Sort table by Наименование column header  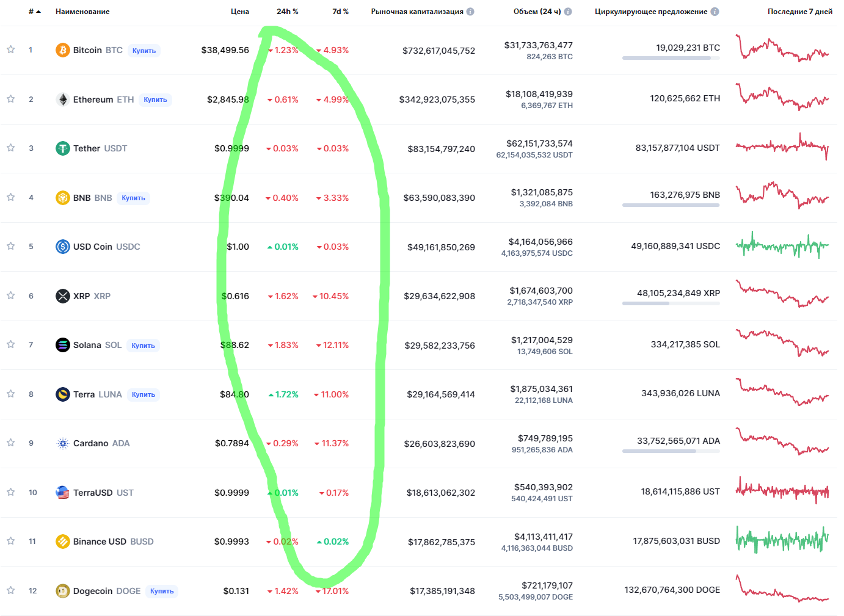click(82, 12)
